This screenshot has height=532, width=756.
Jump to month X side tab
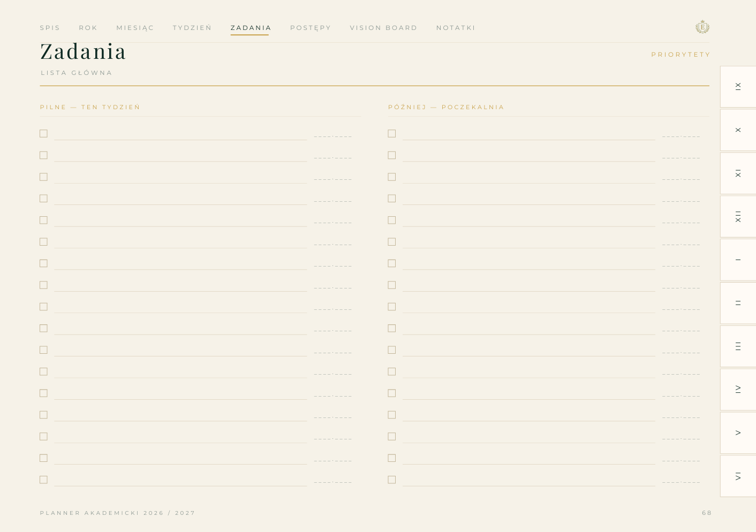click(738, 130)
